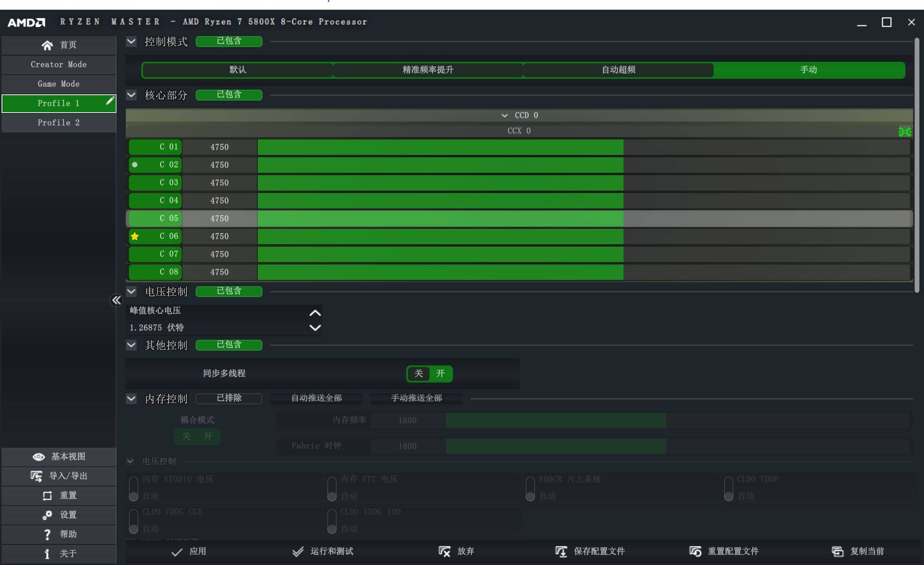Viewport: 924px width, 565px height.
Task: Open Basic View (基本视图) eye icon
Action: click(38, 457)
